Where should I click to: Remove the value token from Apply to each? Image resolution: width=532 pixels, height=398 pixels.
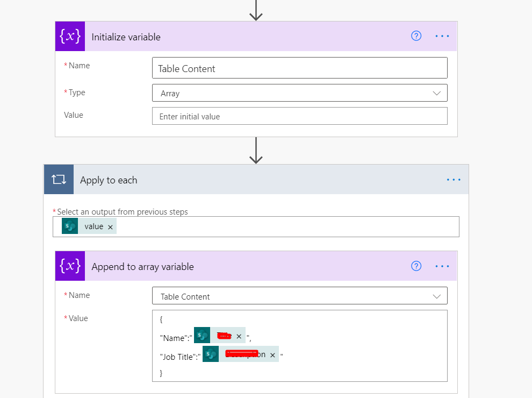click(x=110, y=226)
